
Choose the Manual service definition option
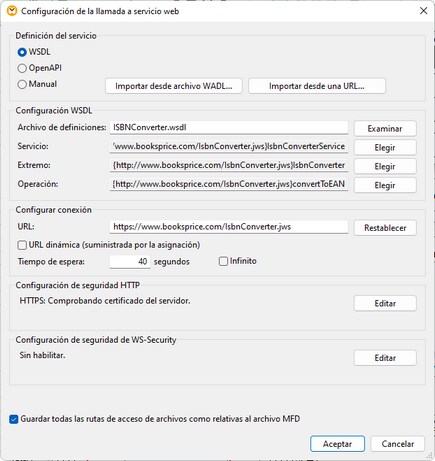tap(22, 84)
